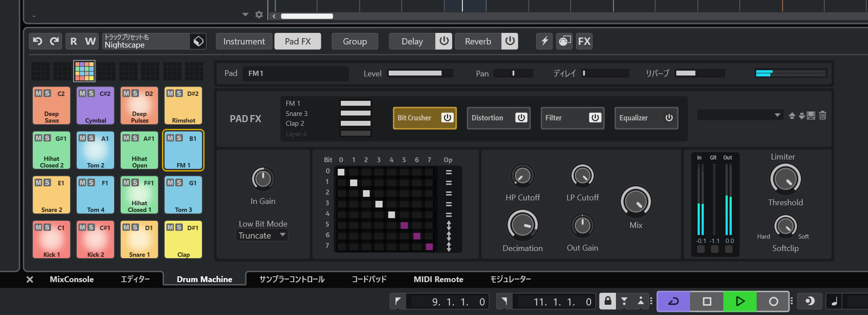
Task: Click the In Gain knob
Action: click(x=263, y=179)
